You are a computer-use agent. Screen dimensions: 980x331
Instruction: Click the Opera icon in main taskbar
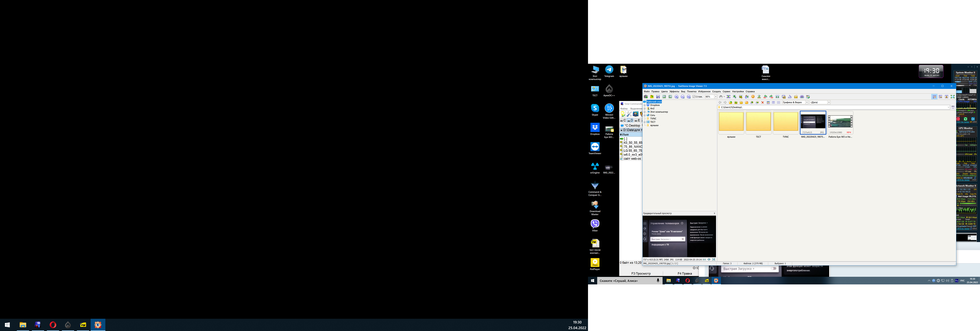[x=53, y=325]
